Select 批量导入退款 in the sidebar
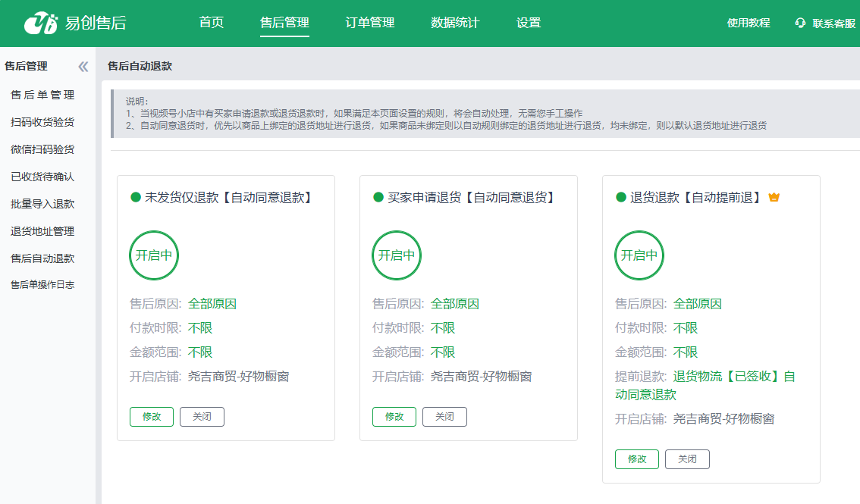Image resolution: width=860 pixels, height=504 pixels. pos(42,204)
